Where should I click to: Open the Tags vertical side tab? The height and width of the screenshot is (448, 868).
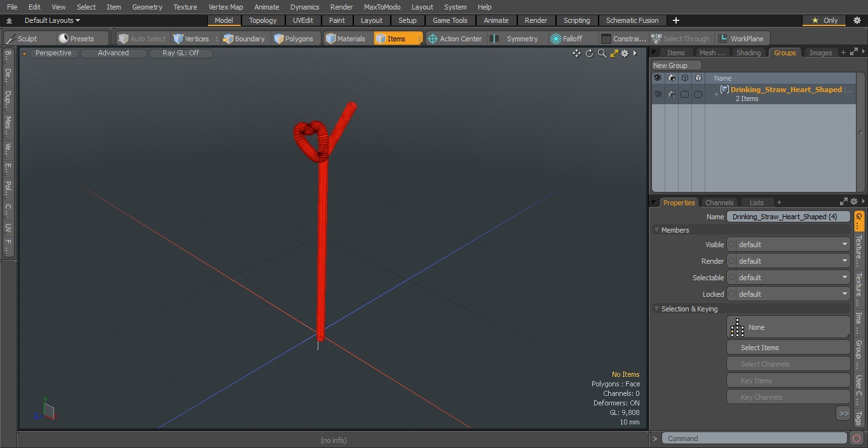(x=858, y=417)
